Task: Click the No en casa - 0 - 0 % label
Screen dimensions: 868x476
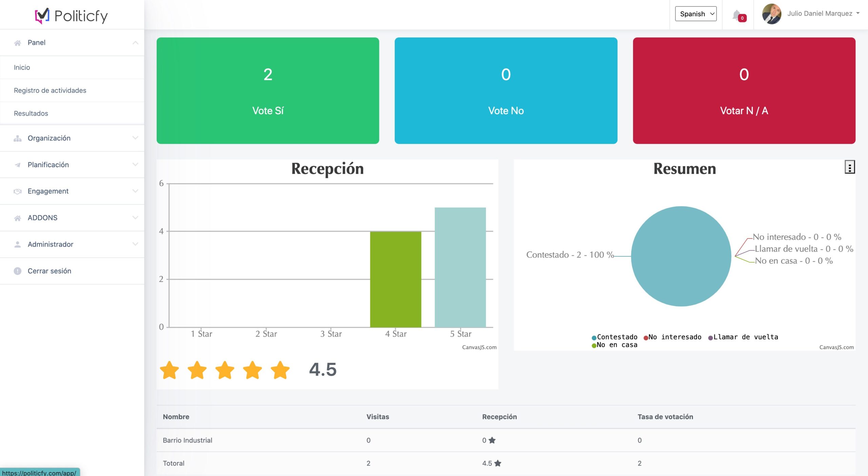Action: point(794,260)
